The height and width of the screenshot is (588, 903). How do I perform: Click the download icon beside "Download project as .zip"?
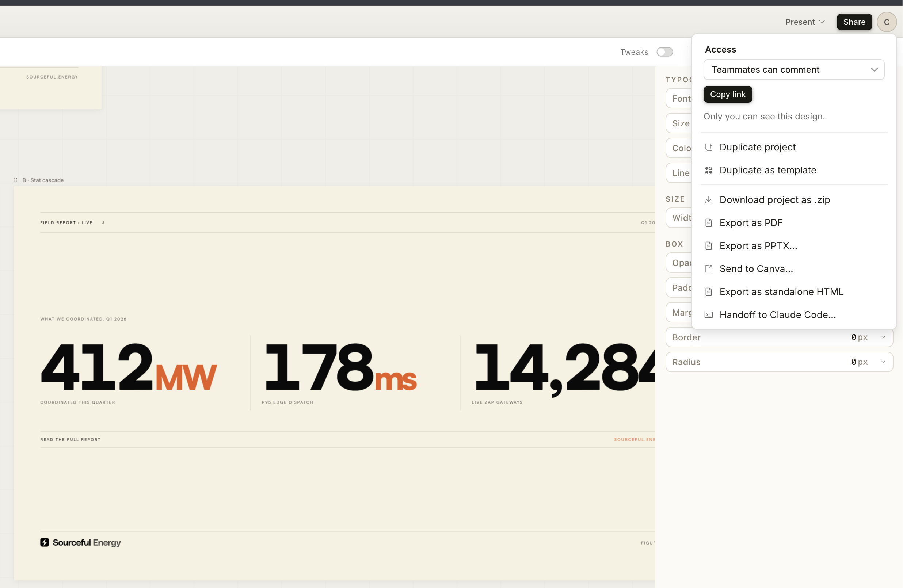tap(709, 199)
